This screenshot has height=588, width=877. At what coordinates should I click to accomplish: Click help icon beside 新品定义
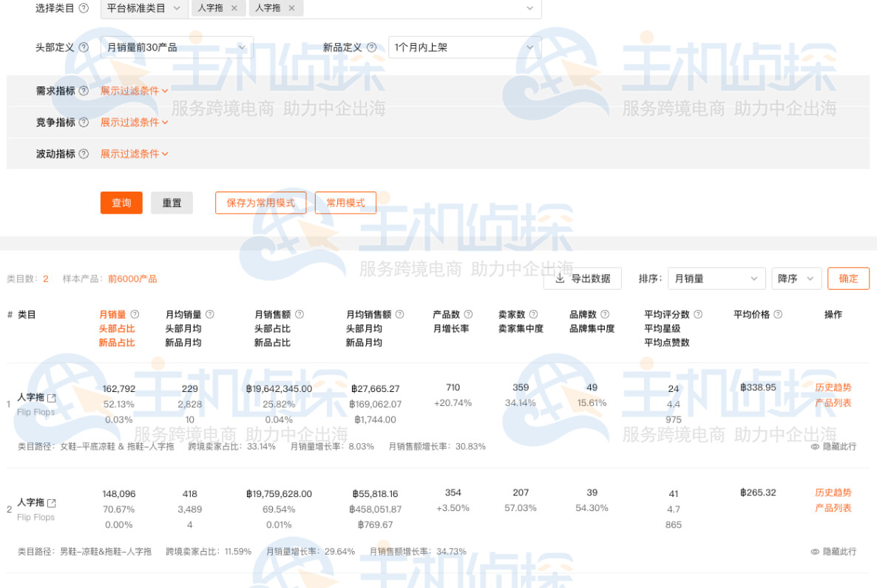point(371,47)
